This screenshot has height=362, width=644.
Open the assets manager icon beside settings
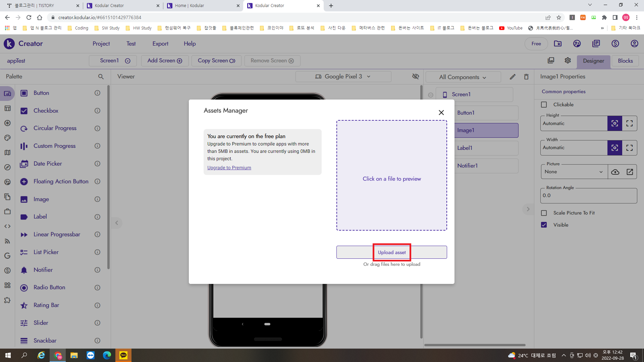pos(551,60)
